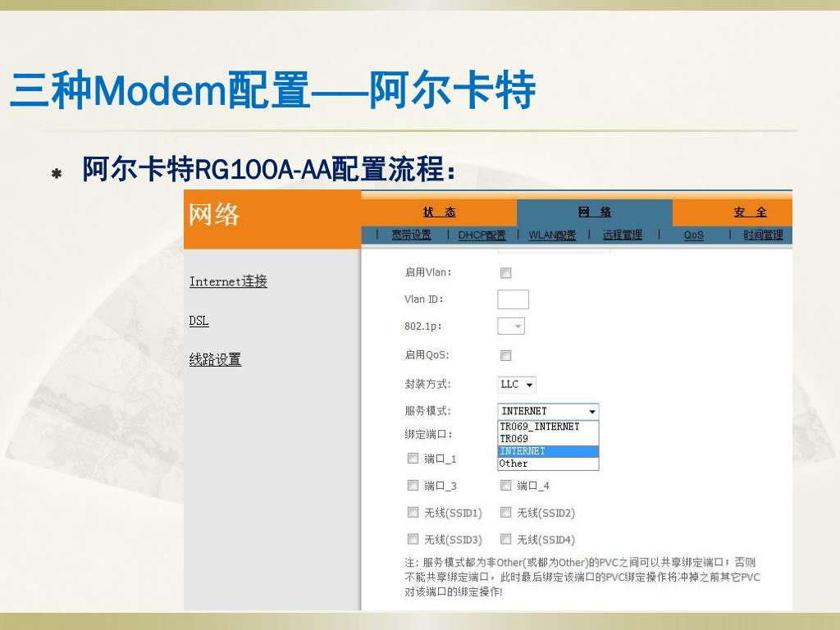Check 无线(SSID4) binding checkbox
840x630 pixels.
click(505, 539)
